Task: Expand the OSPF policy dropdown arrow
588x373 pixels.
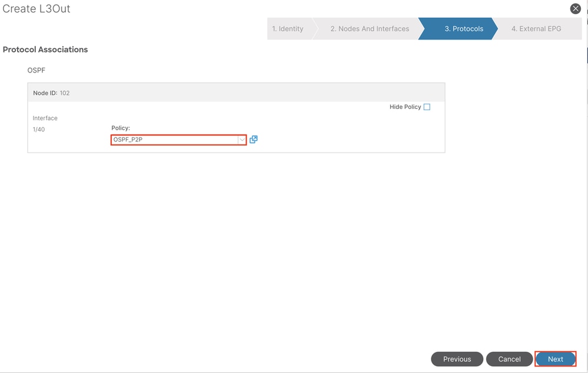Action: click(241, 140)
